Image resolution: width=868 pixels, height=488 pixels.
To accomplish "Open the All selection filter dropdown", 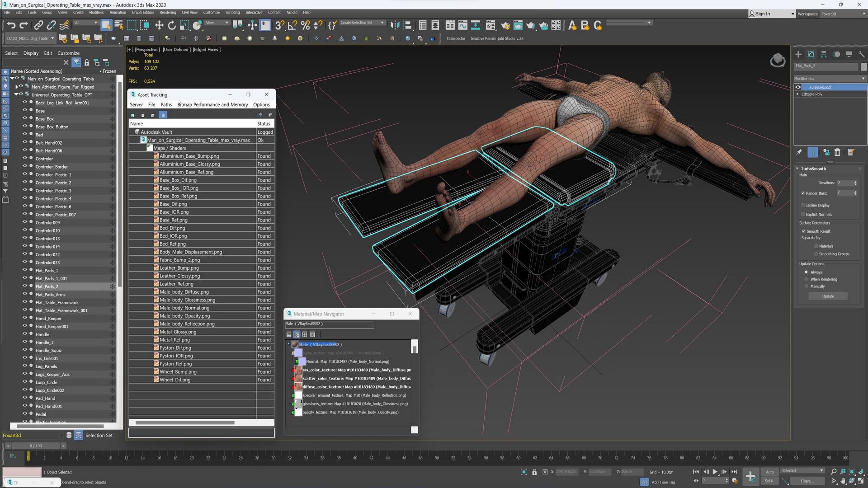I will tap(86, 23).
